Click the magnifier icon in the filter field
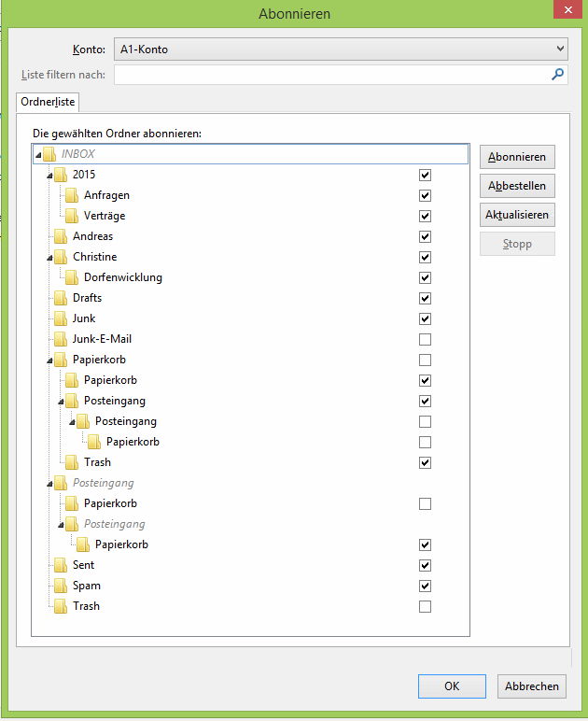This screenshot has width=588, height=721. 557,75
